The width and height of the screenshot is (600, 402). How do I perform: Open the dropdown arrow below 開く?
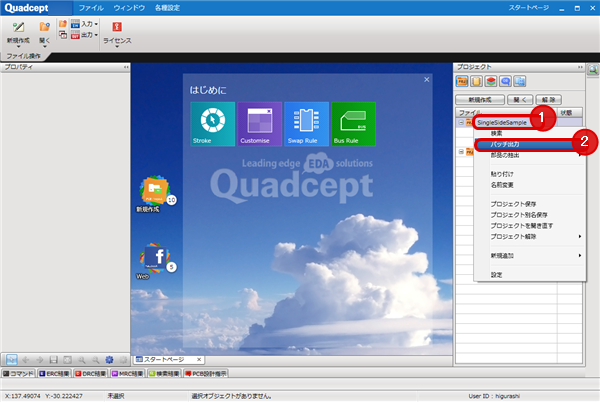(44, 47)
